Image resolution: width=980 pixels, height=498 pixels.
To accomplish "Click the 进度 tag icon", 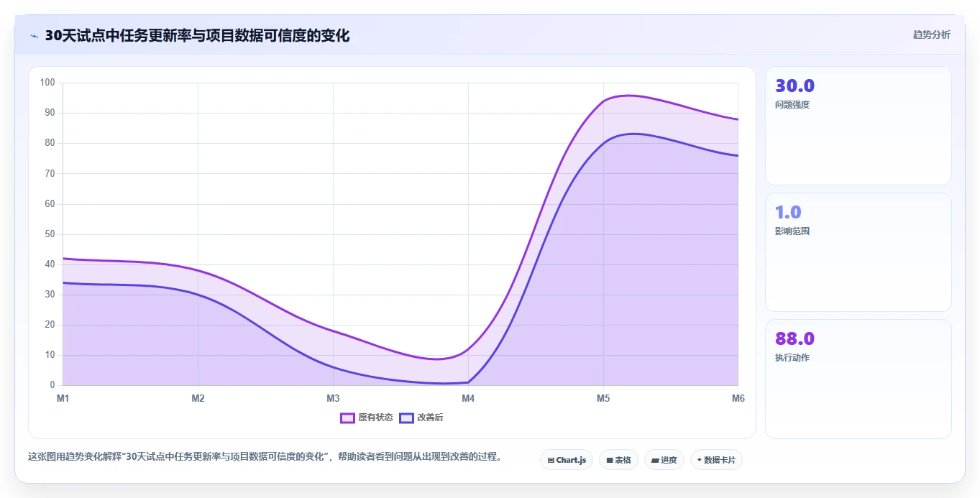I will tap(655, 460).
